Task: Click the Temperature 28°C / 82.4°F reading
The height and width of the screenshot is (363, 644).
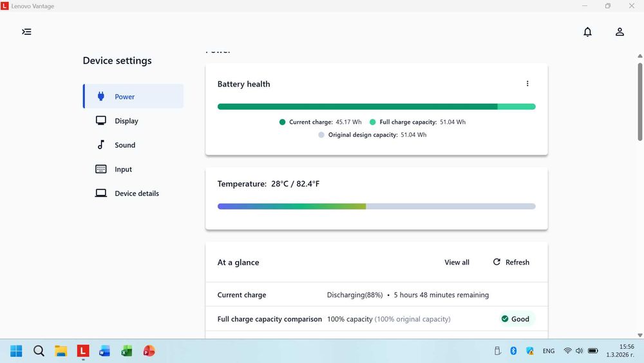Action: pyautogui.click(x=296, y=184)
